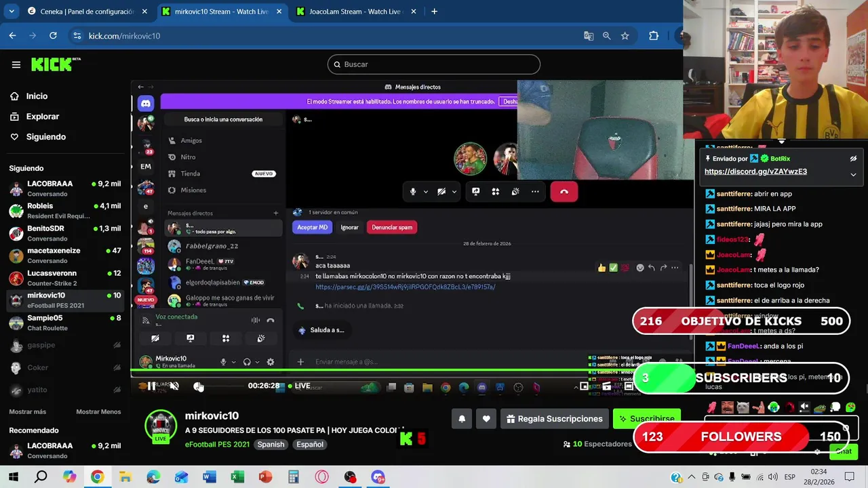The height and width of the screenshot is (488, 868).
Task: Open a new Chrome tab
Action: pos(434,12)
